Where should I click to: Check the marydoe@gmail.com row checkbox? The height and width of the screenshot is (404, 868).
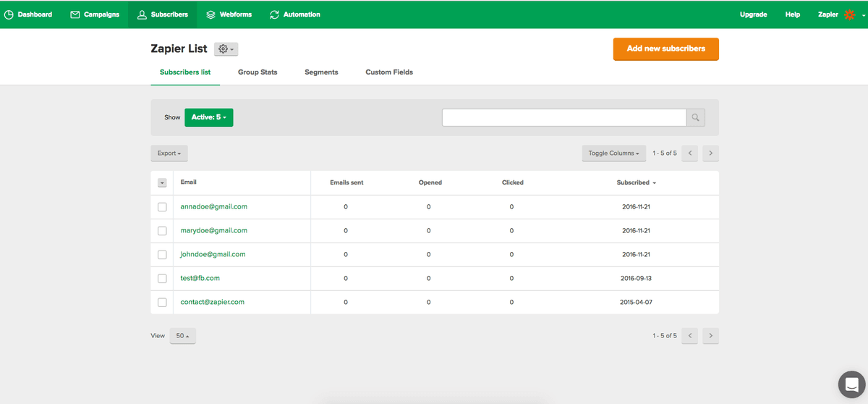pyautogui.click(x=162, y=231)
